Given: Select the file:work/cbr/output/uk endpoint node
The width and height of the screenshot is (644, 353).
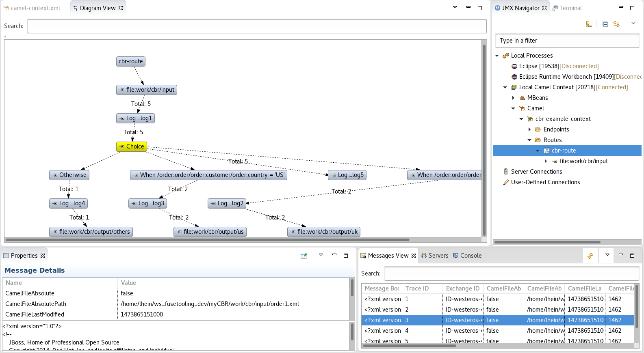Looking at the screenshot, I should pyautogui.click(x=323, y=232).
